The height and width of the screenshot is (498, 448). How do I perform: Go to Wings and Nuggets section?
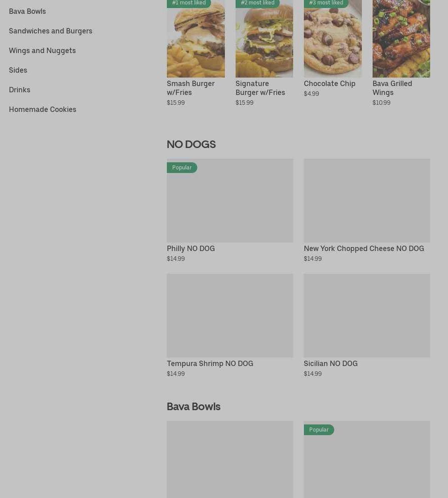[42, 51]
